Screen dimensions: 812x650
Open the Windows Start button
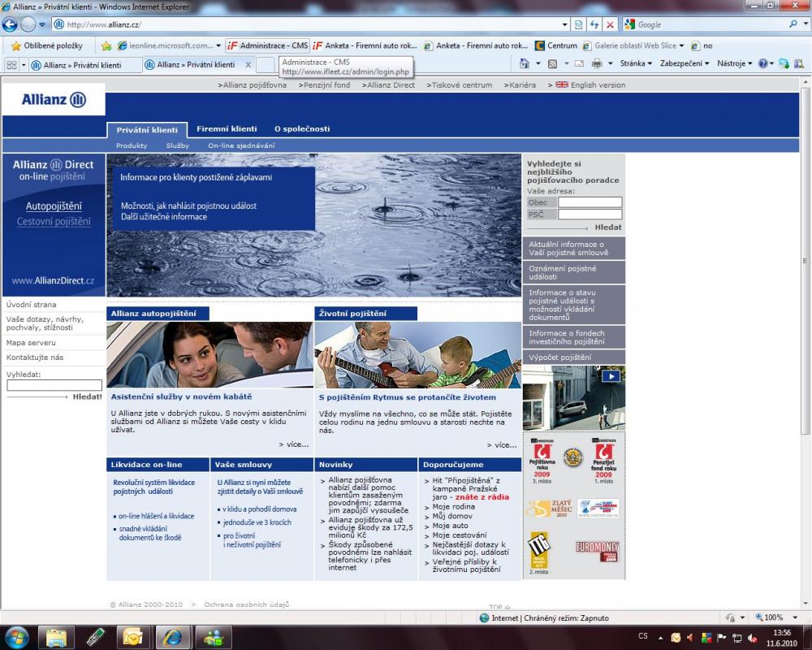[x=17, y=637]
